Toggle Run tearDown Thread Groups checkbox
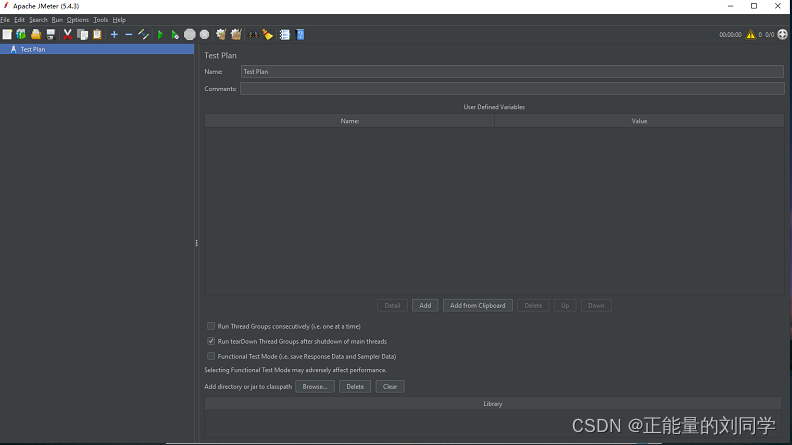The width and height of the screenshot is (792, 445). [211, 341]
